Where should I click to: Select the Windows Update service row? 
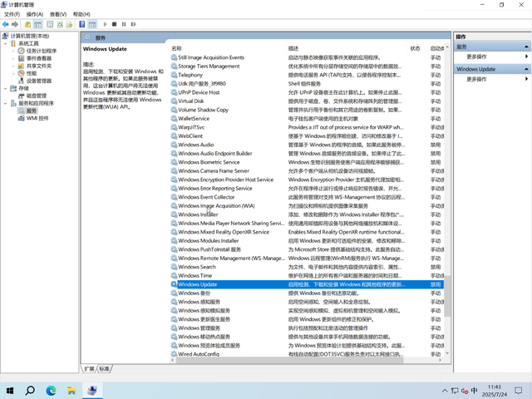click(x=307, y=284)
